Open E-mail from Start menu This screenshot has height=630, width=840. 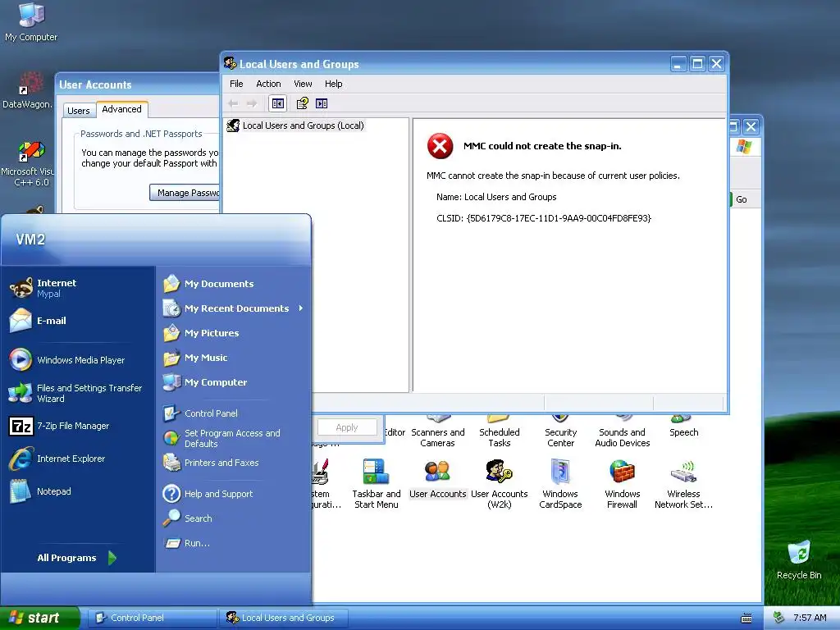(38, 321)
